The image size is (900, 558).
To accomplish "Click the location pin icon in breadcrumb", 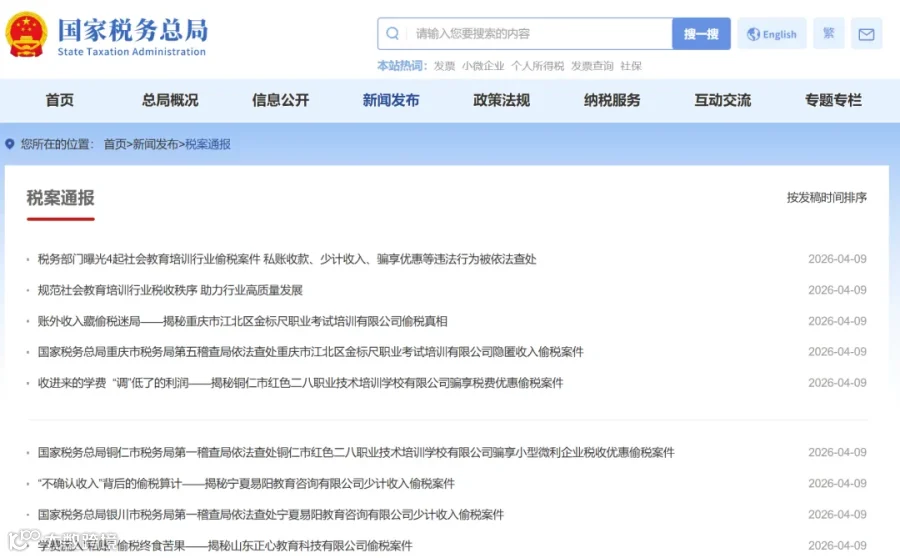I will (10, 144).
